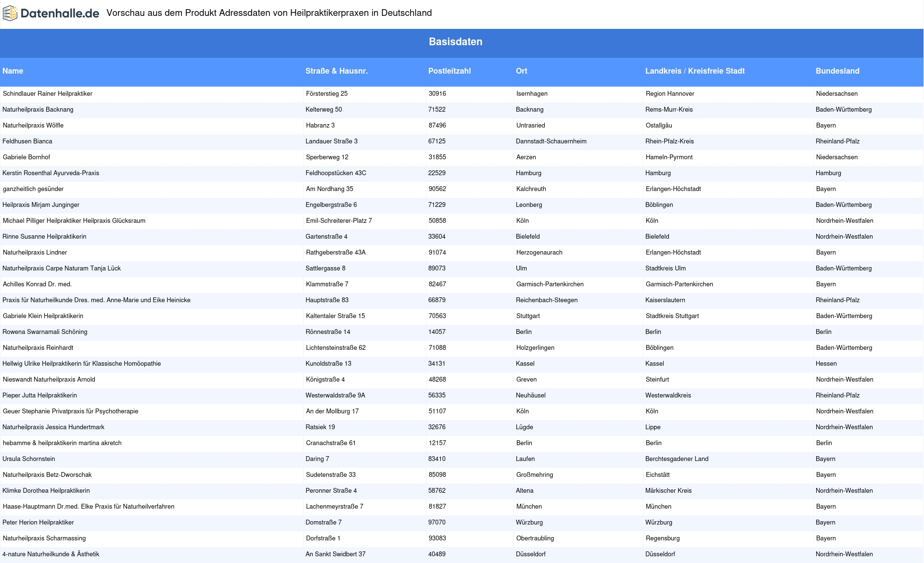
Task: Click Haase-Hauptmann Dr.med. Elke practice name
Action: point(89,507)
